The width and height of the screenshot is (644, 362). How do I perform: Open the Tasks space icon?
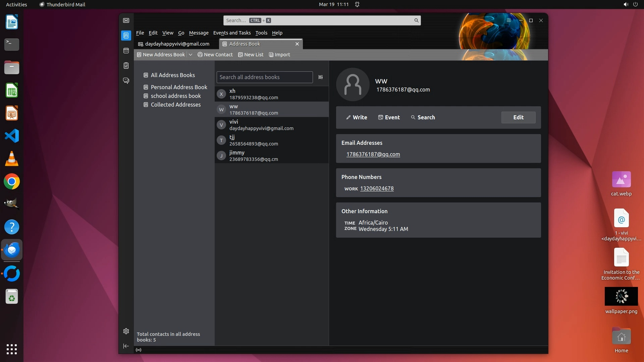(x=126, y=66)
